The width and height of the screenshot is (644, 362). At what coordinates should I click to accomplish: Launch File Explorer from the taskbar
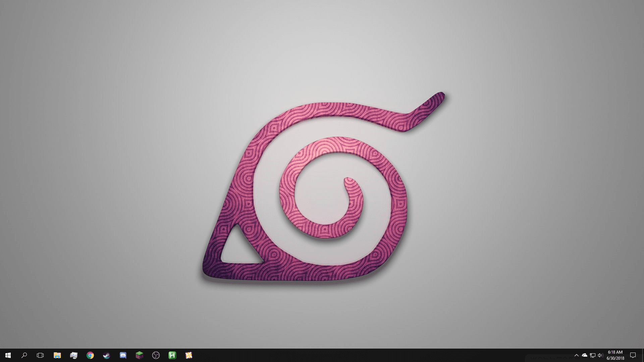tap(57, 355)
